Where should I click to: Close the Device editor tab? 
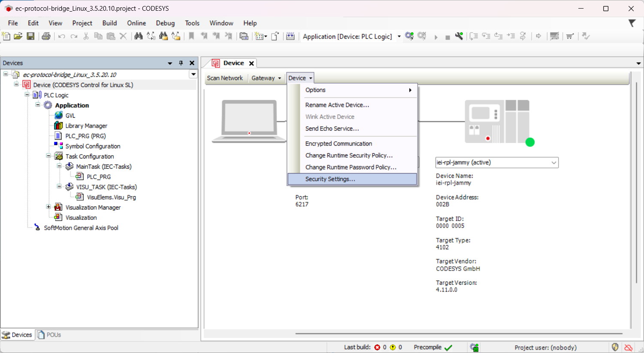coord(251,63)
